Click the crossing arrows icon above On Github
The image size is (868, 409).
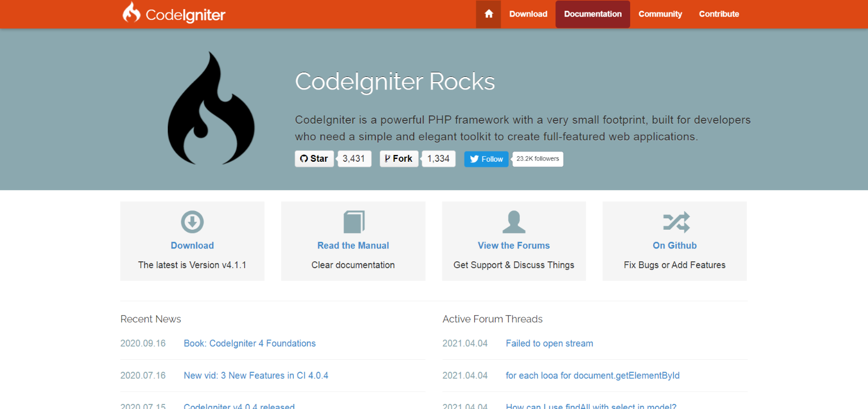(674, 222)
